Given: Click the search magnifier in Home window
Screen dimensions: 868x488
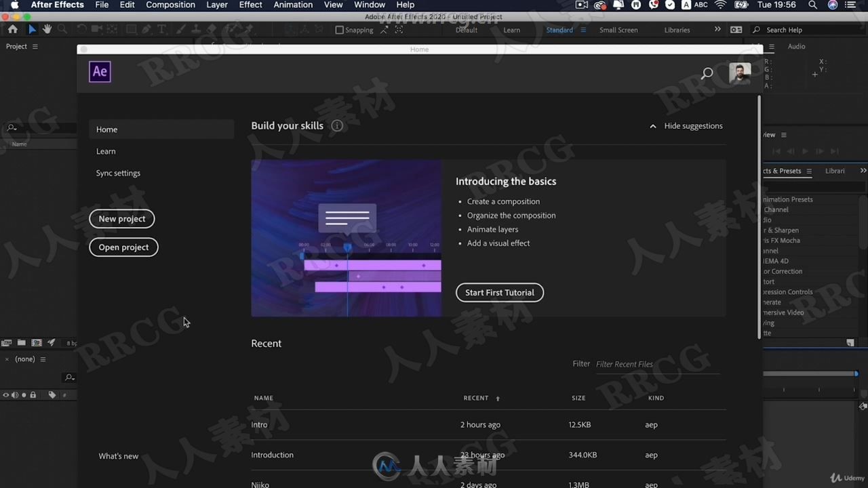Looking at the screenshot, I should (x=707, y=73).
